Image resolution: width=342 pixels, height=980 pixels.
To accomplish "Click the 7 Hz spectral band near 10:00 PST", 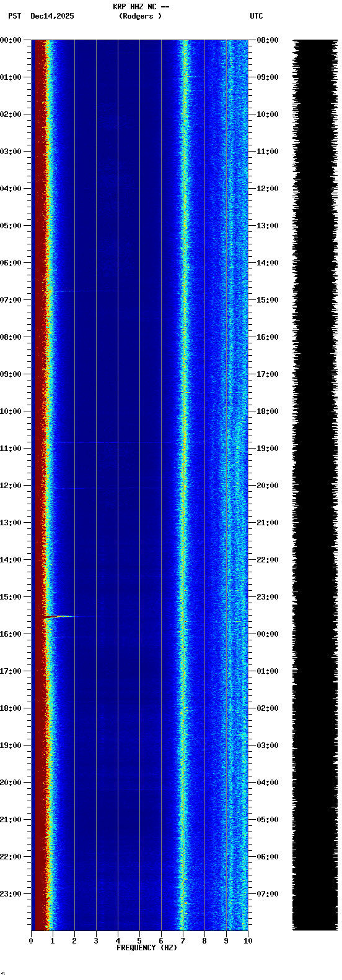I will [x=183, y=411].
